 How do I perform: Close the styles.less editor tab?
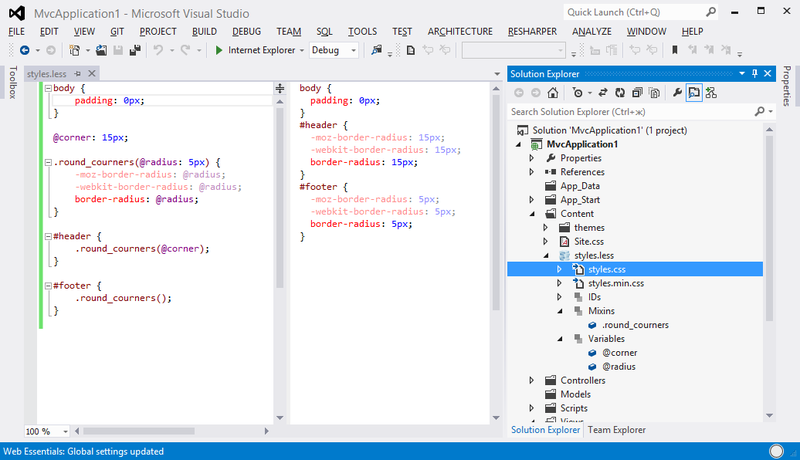pyautogui.click(x=92, y=73)
